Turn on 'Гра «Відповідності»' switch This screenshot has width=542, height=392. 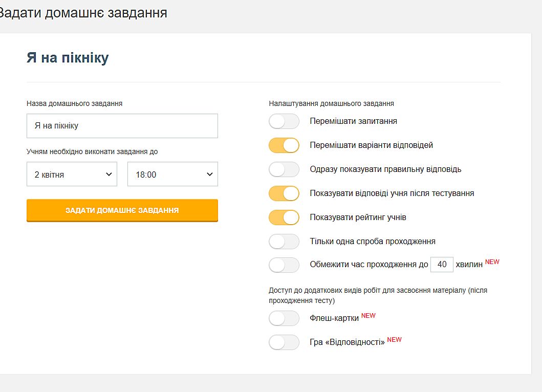point(284,342)
